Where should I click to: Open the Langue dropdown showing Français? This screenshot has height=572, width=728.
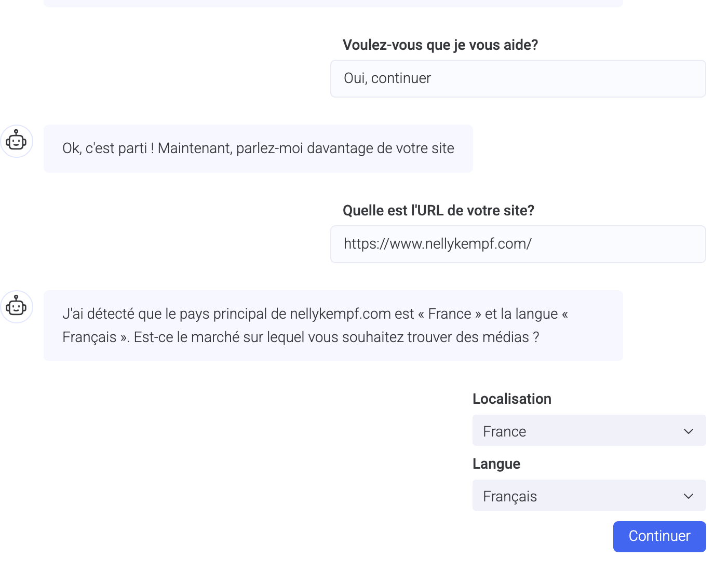589,495
